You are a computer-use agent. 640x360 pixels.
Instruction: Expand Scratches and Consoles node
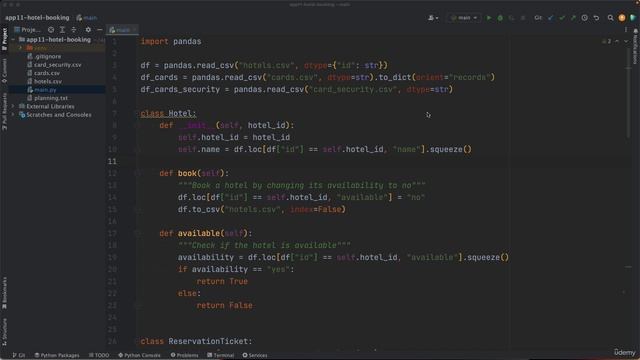(13, 115)
